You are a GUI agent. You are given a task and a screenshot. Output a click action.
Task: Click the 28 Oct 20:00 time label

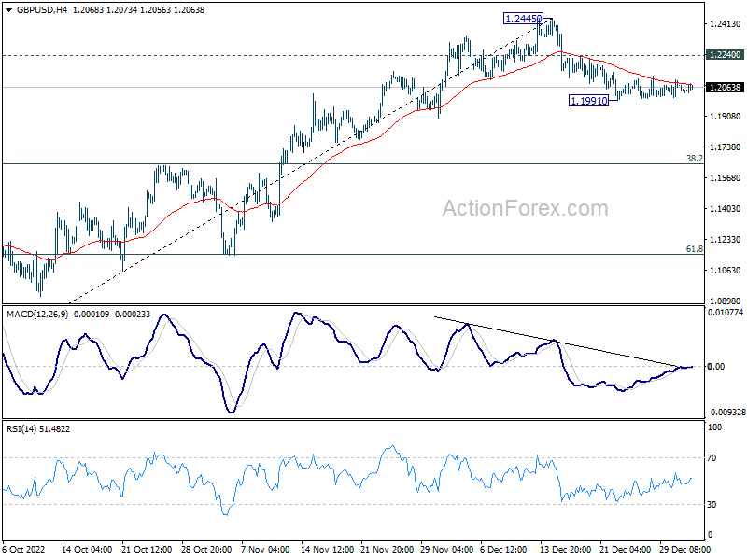click(206, 549)
